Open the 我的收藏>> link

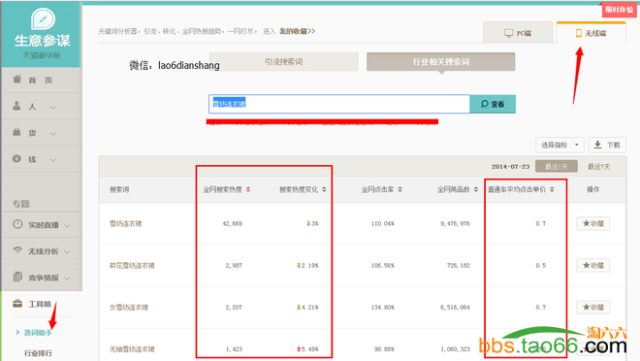297,31
